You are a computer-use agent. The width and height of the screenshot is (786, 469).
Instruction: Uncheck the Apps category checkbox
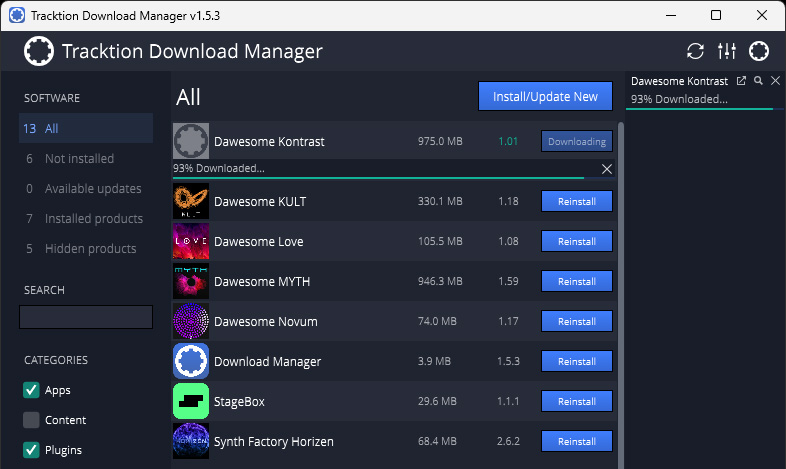click(x=32, y=390)
